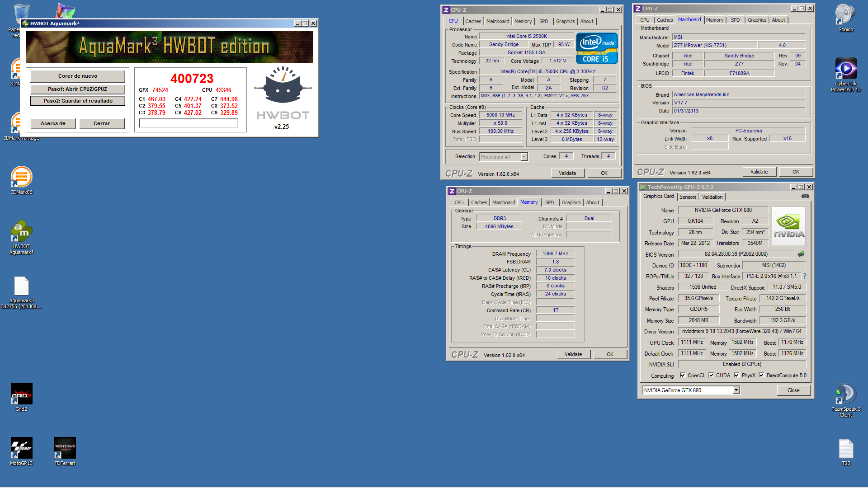Switch to the Sensors tab in GPU-Z

click(x=688, y=197)
